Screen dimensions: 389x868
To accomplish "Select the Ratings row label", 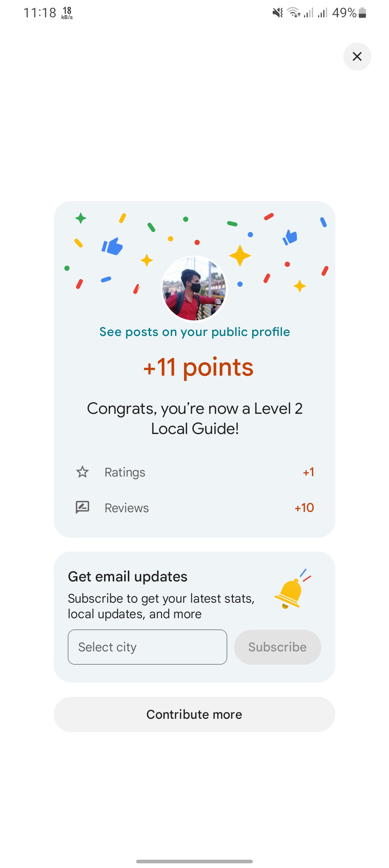I will [125, 472].
